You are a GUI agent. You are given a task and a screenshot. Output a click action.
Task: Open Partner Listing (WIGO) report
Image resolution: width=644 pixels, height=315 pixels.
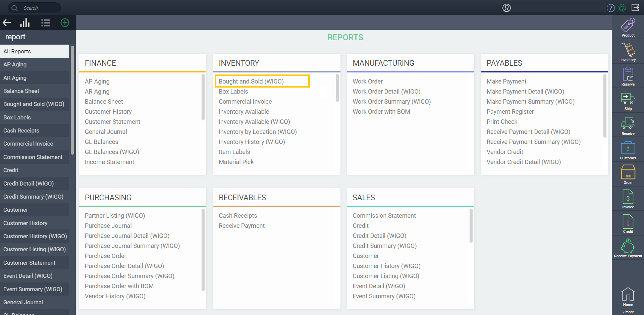pos(115,216)
